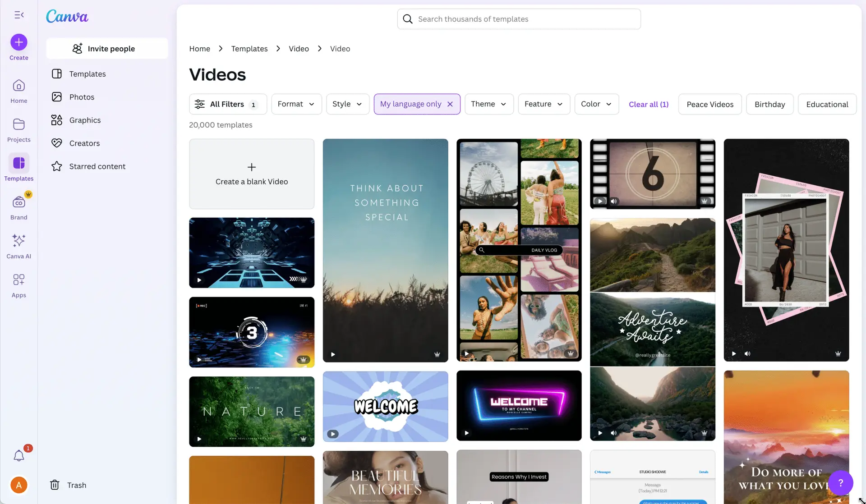The height and width of the screenshot is (504, 866).
Task: Remove the My language only filter
Action: (450, 104)
